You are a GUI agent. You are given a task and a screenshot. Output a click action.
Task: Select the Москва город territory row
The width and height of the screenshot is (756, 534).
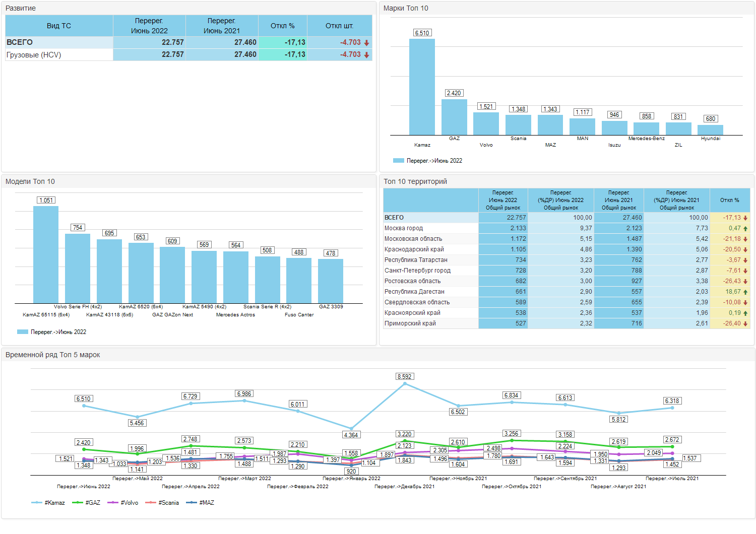pyautogui.click(x=566, y=228)
